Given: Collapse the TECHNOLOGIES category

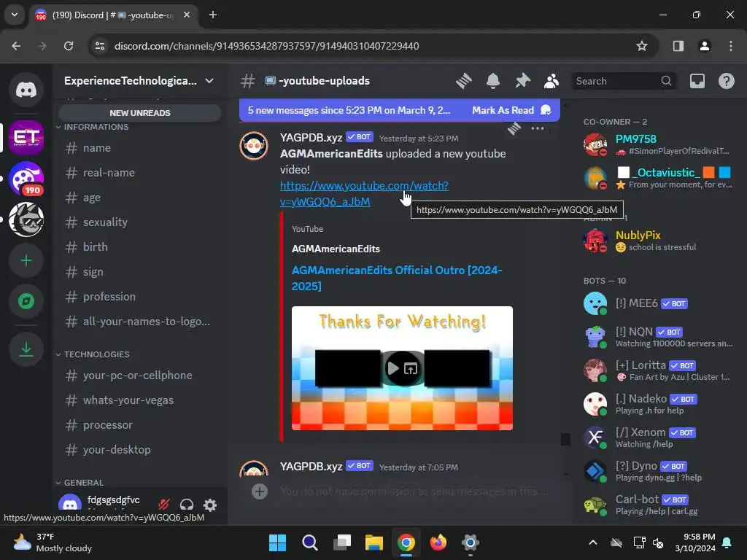Looking at the screenshot, I should (93, 354).
